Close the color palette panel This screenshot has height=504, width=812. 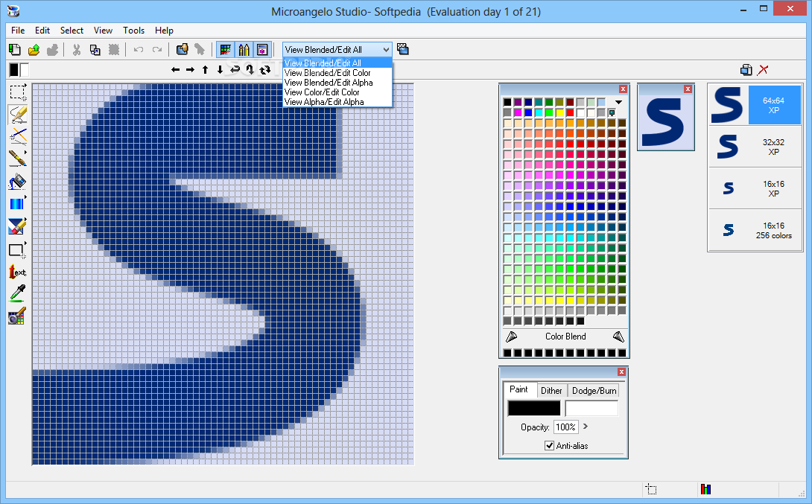pos(623,89)
